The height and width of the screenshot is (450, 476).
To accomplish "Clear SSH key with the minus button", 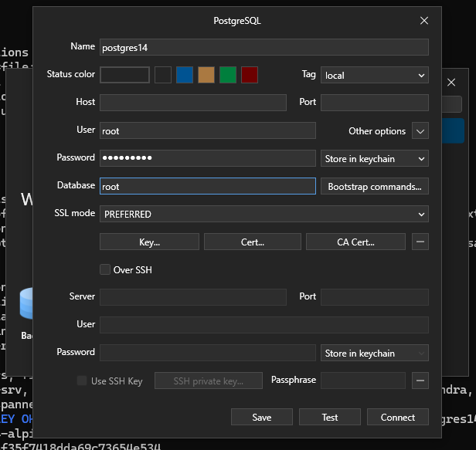I will coord(420,381).
